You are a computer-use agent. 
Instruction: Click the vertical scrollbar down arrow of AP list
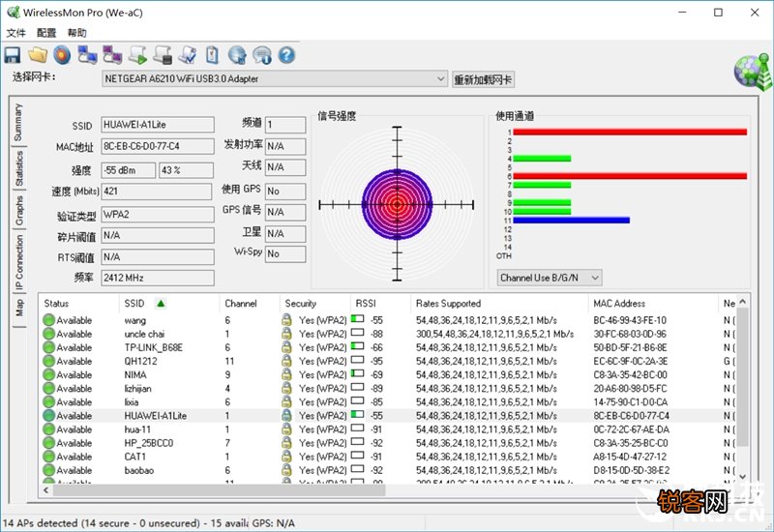[x=742, y=477]
